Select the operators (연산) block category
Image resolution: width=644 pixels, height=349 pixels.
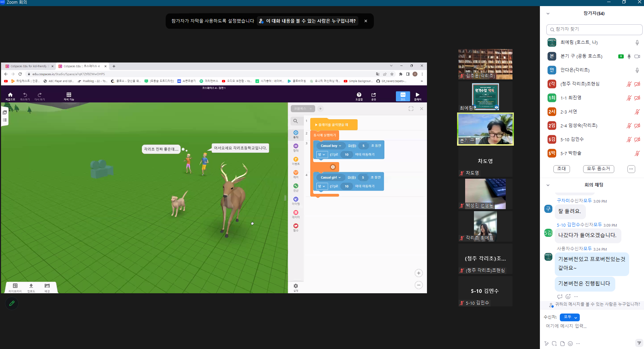click(296, 188)
